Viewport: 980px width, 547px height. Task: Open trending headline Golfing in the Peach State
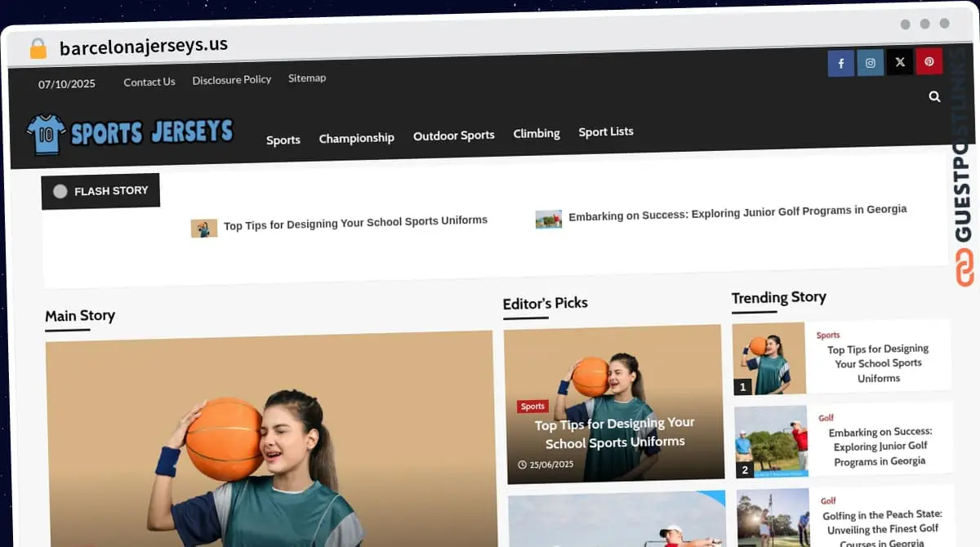point(882,529)
